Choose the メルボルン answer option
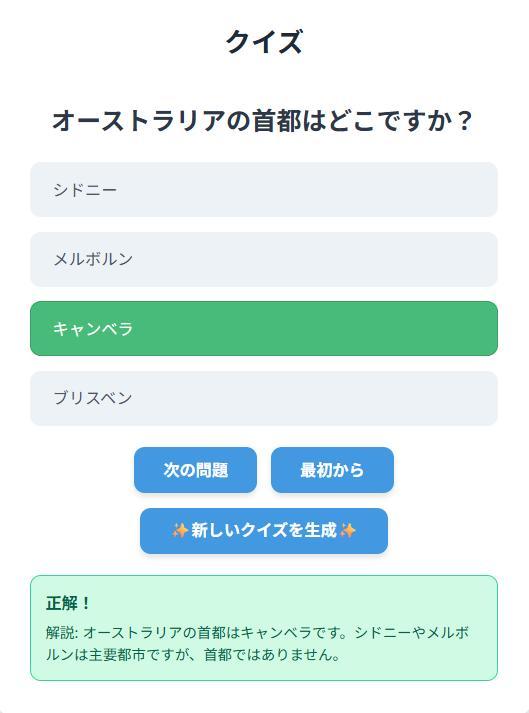The height and width of the screenshot is (713, 529). click(x=264, y=259)
